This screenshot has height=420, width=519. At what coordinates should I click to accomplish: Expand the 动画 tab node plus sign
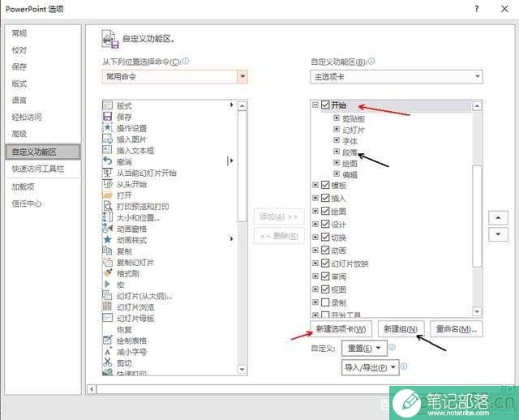coord(315,251)
